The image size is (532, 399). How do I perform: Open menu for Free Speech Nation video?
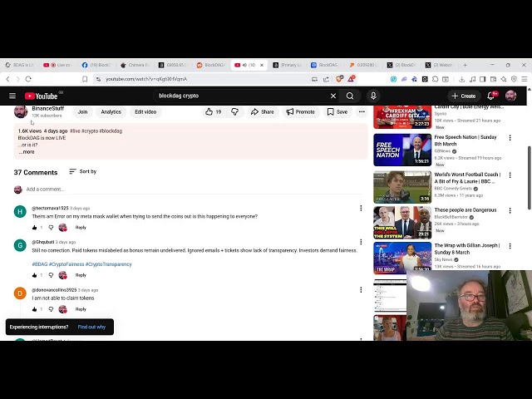point(510,138)
